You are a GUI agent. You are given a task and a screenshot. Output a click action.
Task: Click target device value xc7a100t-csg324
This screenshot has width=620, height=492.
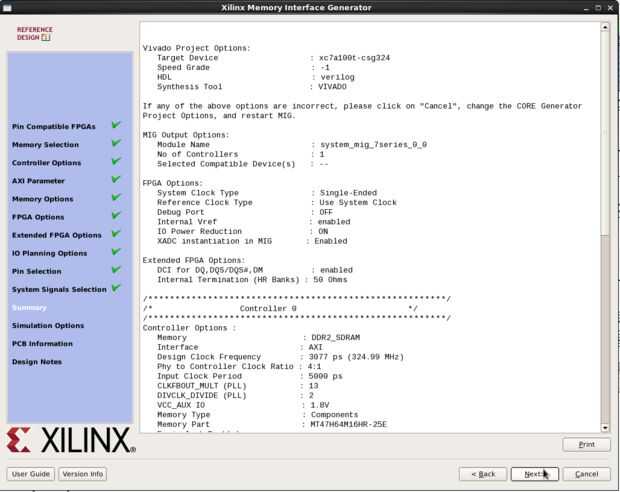355,58
